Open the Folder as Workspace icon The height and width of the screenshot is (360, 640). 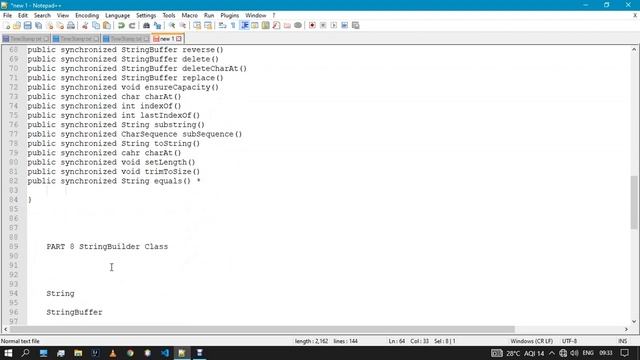pyautogui.click(x=287, y=25)
